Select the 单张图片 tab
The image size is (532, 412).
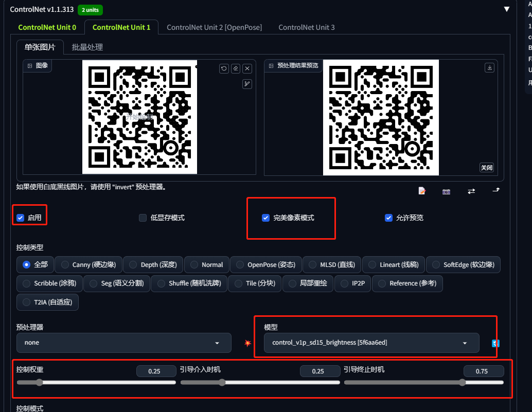click(x=40, y=47)
